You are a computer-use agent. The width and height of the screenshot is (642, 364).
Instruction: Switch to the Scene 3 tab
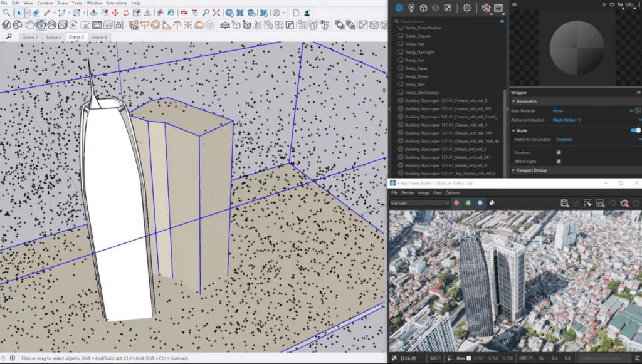pyautogui.click(x=76, y=37)
